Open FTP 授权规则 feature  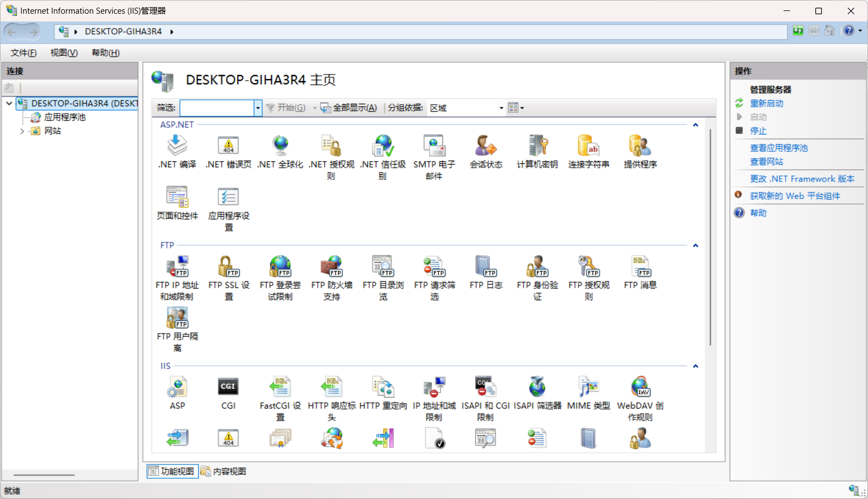tap(589, 278)
